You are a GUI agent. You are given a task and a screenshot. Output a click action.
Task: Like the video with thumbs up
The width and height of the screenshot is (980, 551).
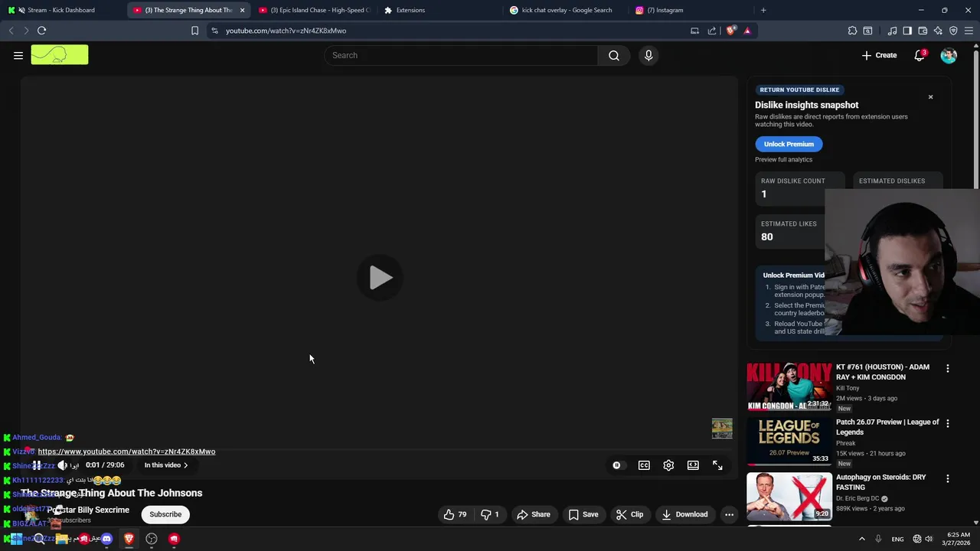[x=455, y=514]
